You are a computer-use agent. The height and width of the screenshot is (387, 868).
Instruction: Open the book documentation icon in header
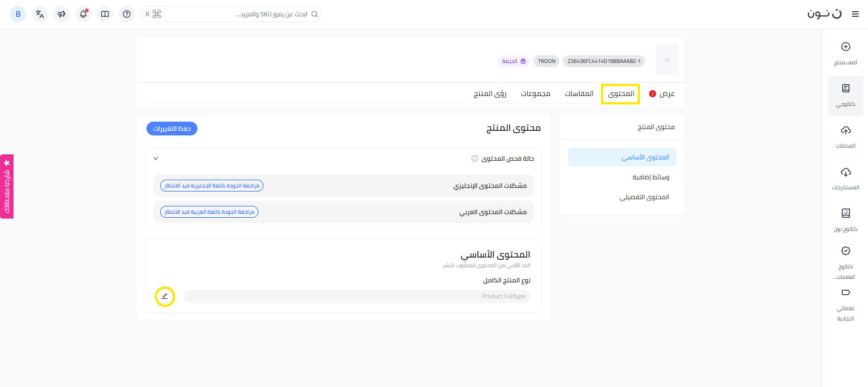105,14
